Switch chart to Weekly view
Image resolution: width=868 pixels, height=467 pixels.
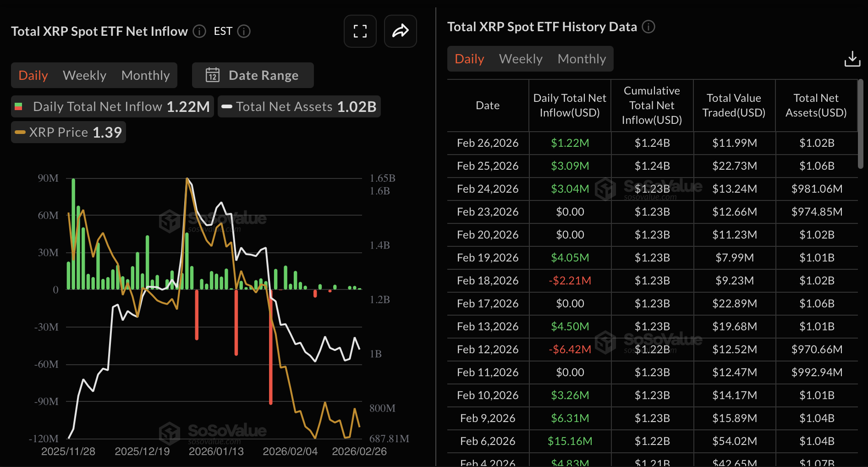(x=84, y=75)
